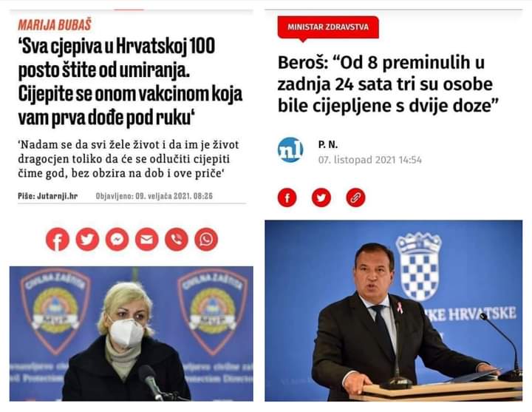
Task: Select publish date 07. listopad 2021 14:54
Action: (x=370, y=160)
